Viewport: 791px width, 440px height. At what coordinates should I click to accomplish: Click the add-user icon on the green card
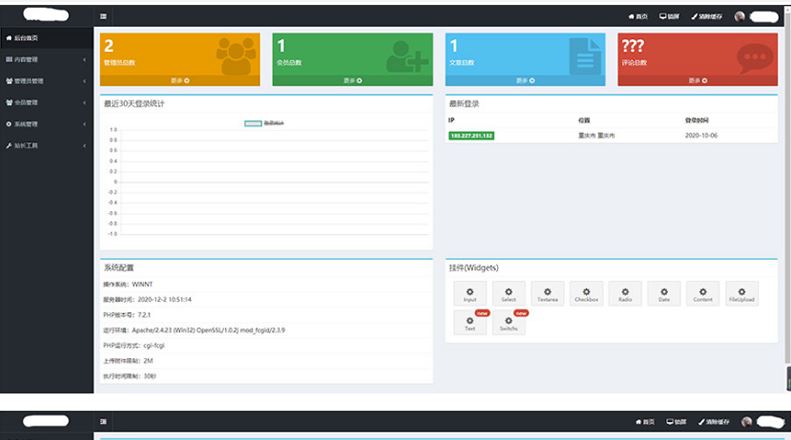[x=408, y=57]
